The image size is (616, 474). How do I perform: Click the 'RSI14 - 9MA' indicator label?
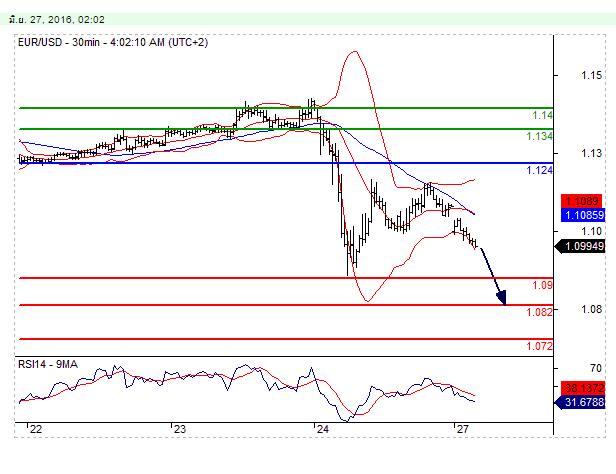click(48, 364)
